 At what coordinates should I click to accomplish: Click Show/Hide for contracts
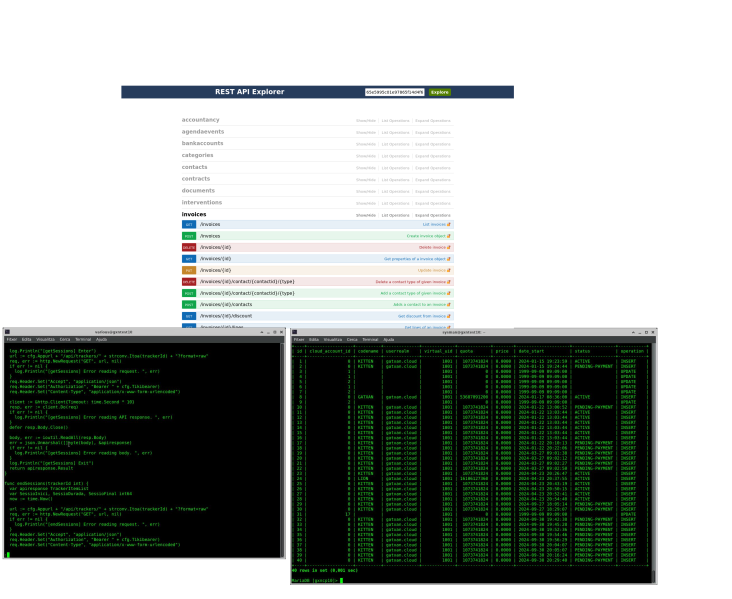[x=366, y=180]
